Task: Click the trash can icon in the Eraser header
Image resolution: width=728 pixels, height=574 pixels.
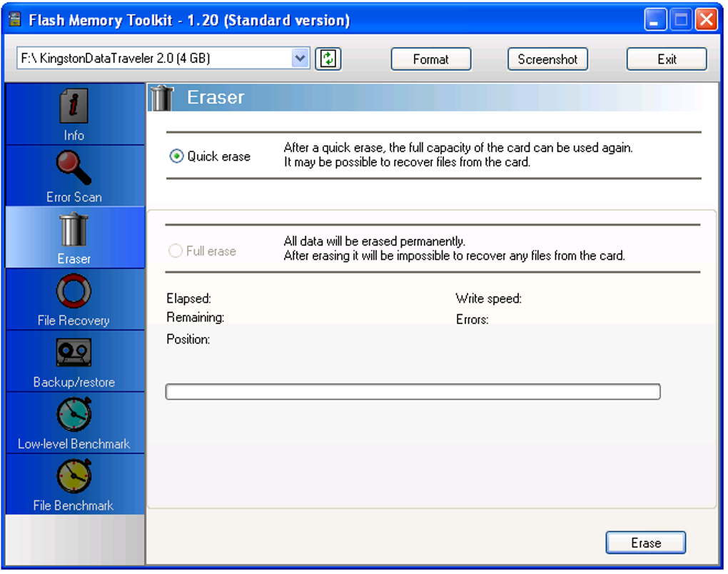Action: click(x=161, y=98)
